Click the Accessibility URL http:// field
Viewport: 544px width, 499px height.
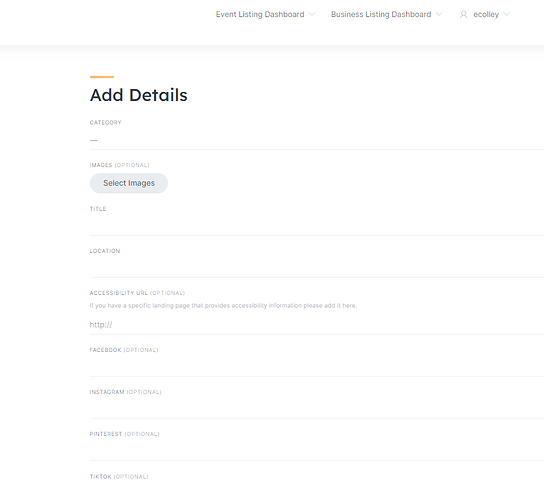(x=317, y=325)
